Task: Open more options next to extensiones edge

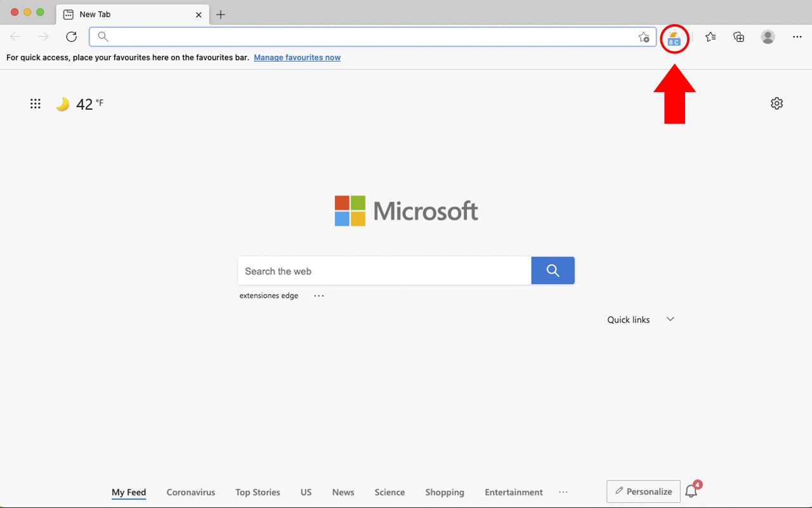Action: pos(318,295)
